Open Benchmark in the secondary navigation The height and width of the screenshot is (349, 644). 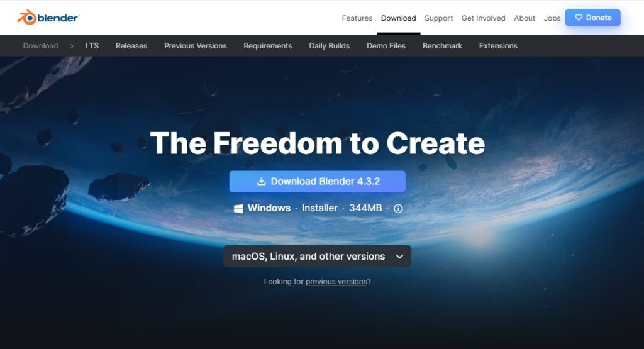442,46
